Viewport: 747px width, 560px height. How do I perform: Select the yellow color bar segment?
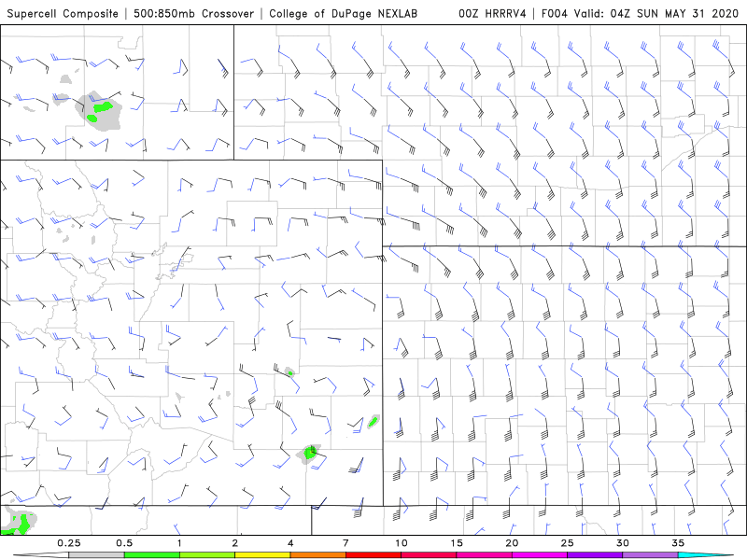tap(262, 555)
